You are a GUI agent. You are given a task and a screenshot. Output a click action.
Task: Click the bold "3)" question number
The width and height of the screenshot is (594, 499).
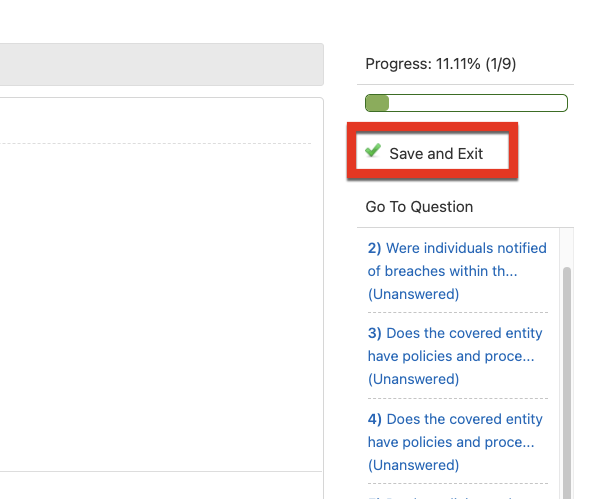coord(374,333)
